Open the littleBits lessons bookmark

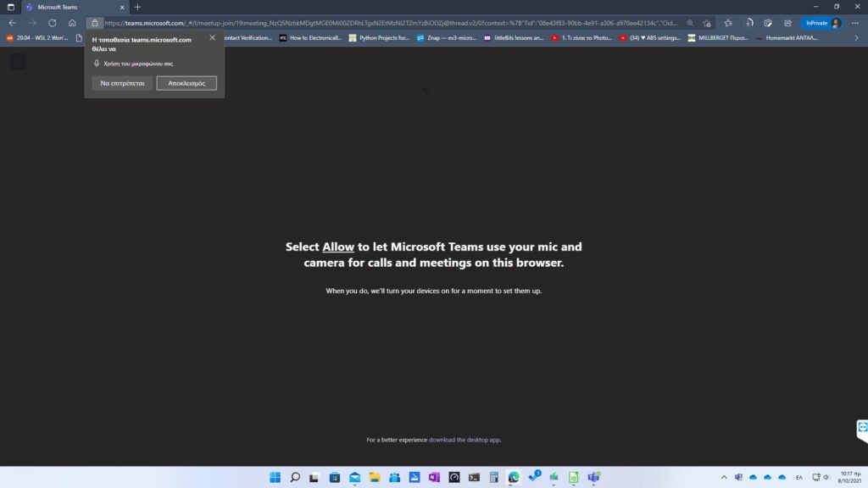[514, 37]
